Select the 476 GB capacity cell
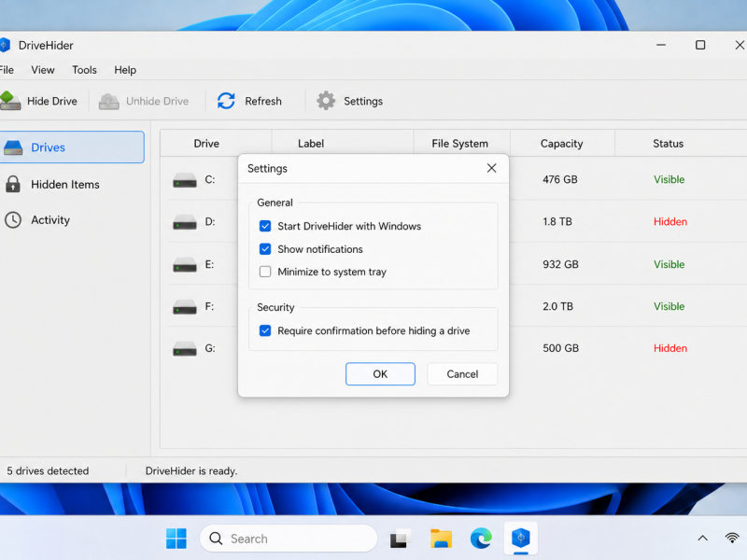Image resolution: width=747 pixels, height=560 pixels. pyautogui.click(x=560, y=179)
